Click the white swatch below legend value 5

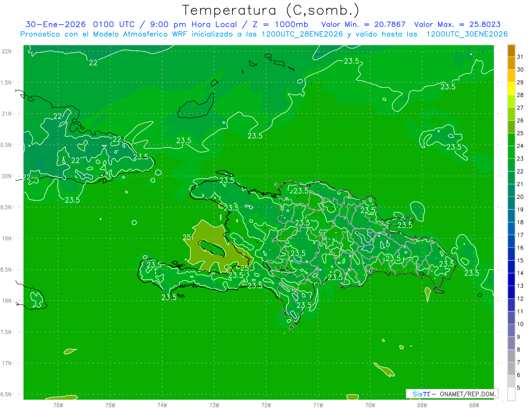coord(511,394)
